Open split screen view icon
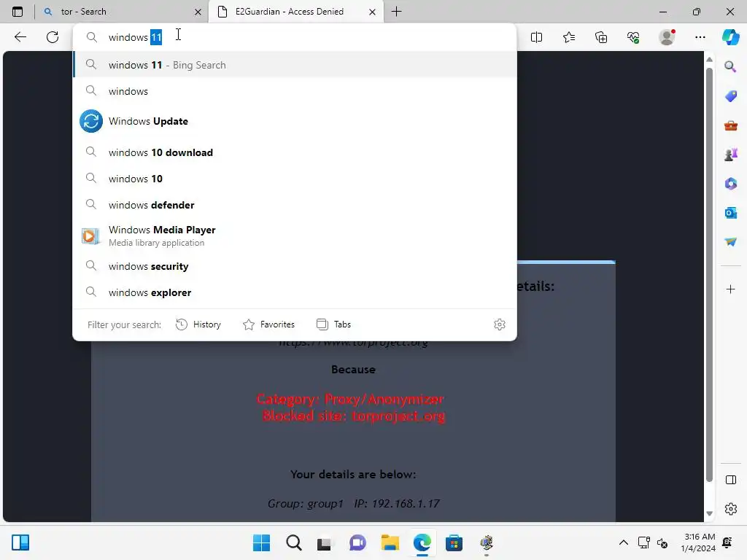The height and width of the screenshot is (560, 747). (536, 37)
